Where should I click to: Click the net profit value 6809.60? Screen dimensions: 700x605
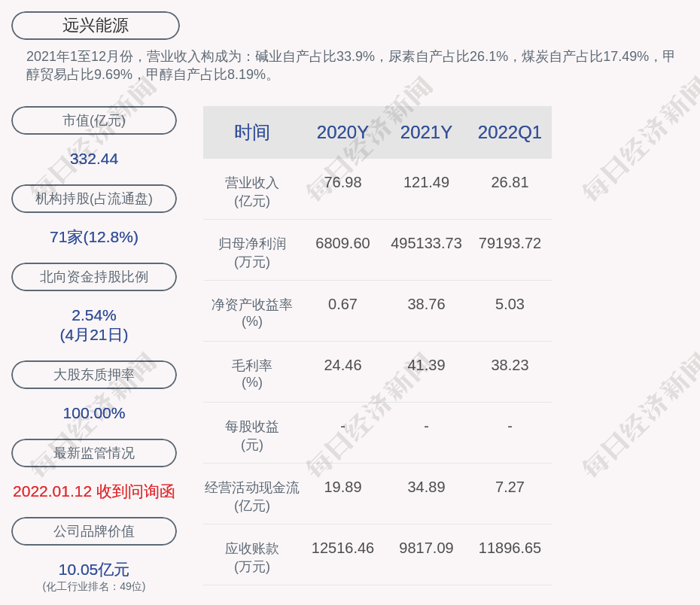(x=342, y=243)
